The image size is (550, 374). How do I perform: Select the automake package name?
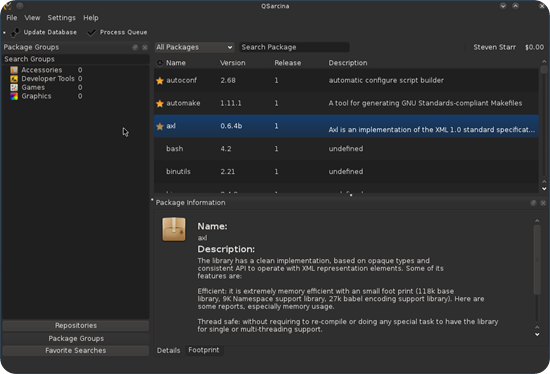pyautogui.click(x=183, y=103)
